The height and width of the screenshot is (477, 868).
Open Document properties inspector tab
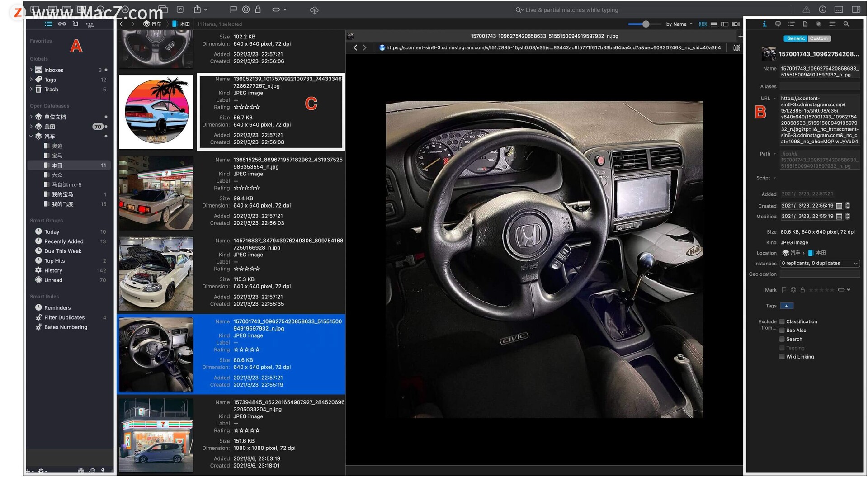pyautogui.click(x=805, y=24)
